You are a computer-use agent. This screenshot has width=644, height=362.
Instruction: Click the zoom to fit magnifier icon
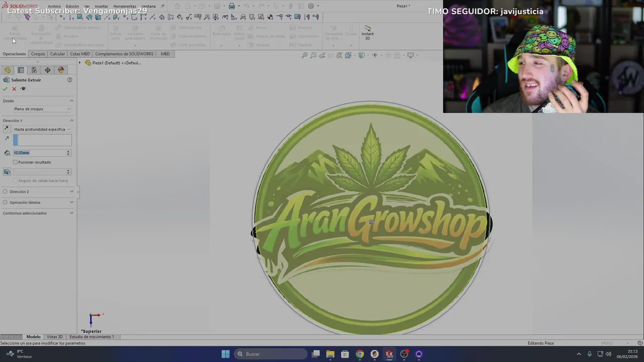pyautogui.click(x=304, y=55)
